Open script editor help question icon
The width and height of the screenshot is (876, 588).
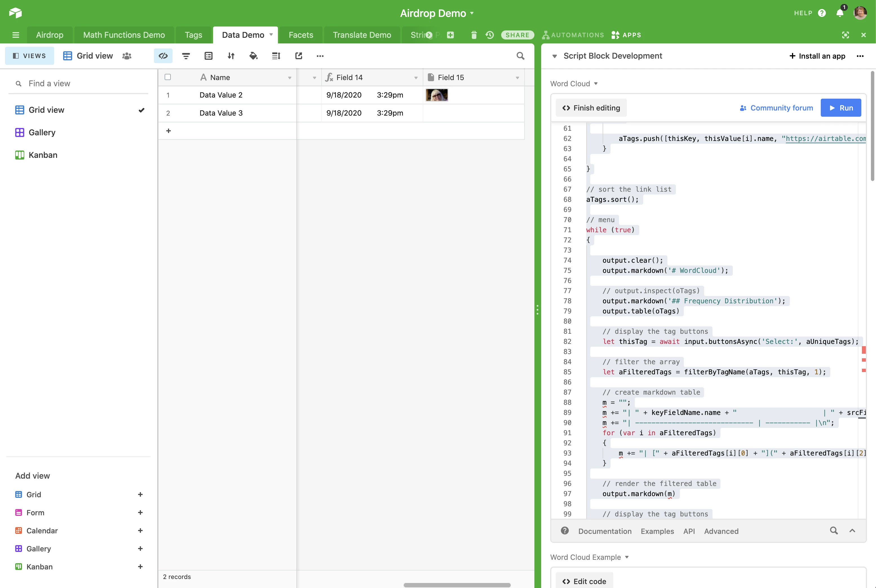(x=565, y=530)
